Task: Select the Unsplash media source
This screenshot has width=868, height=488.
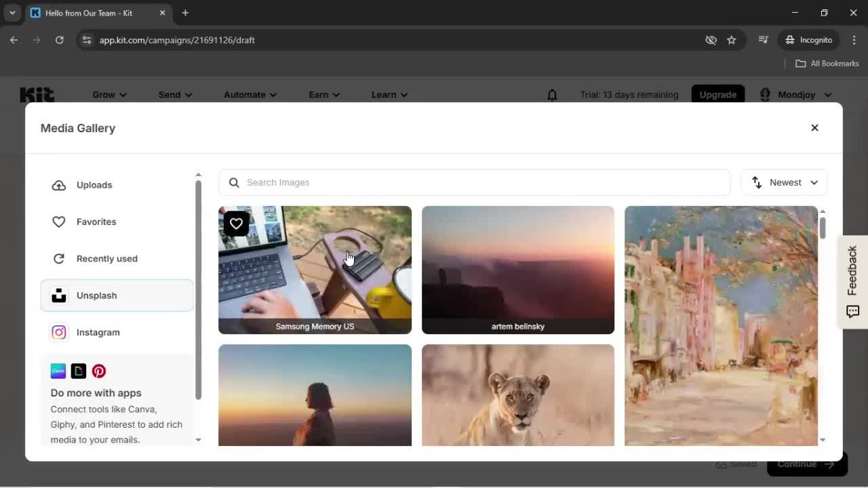Action: [96, 295]
